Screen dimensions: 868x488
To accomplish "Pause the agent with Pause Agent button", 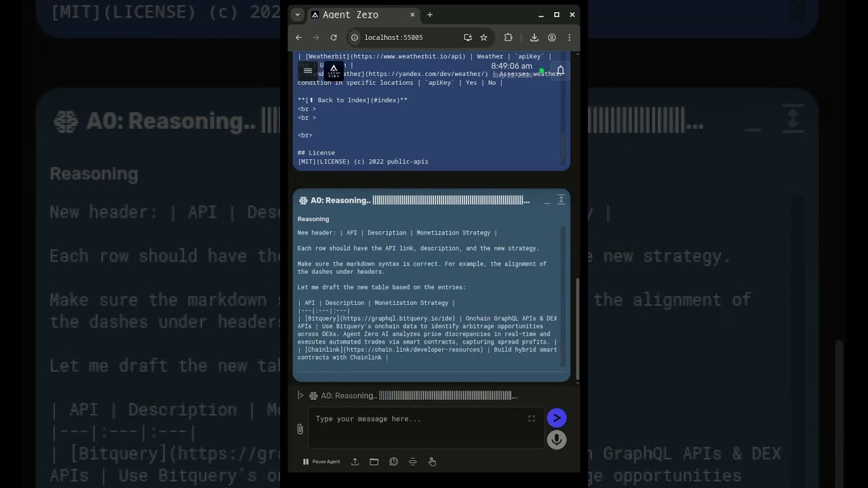I will pos(321,462).
